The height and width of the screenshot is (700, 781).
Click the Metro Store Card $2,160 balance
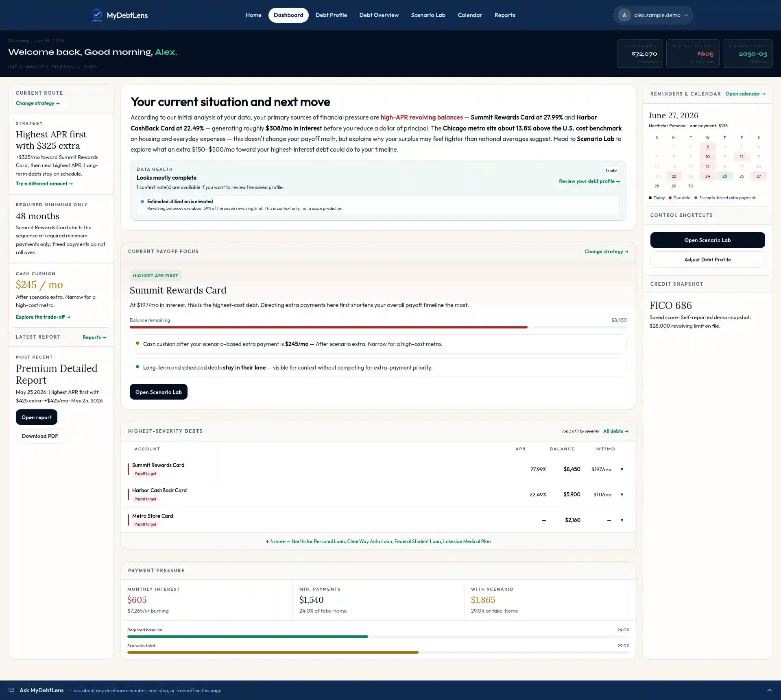[x=572, y=520]
